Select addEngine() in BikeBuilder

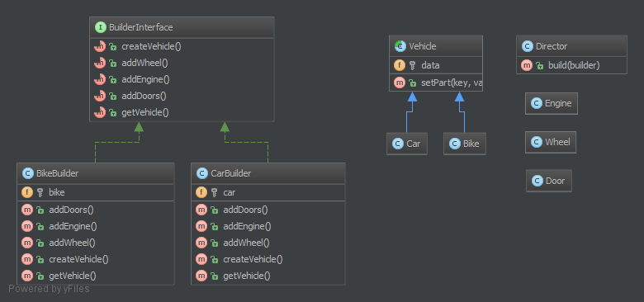pyautogui.click(x=73, y=226)
